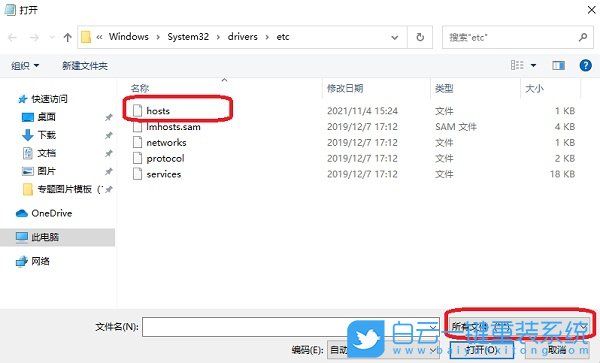
Task: Click the pin icon next to 下载
Action: (x=109, y=135)
